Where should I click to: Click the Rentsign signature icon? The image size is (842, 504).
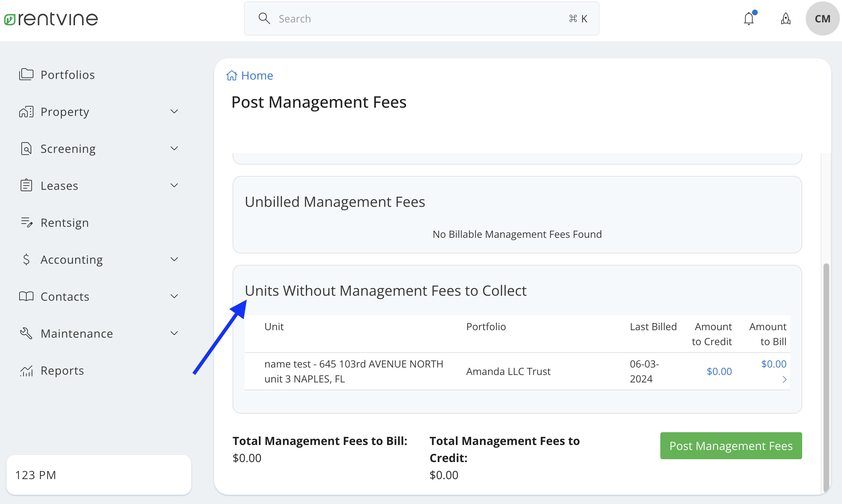coord(25,222)
